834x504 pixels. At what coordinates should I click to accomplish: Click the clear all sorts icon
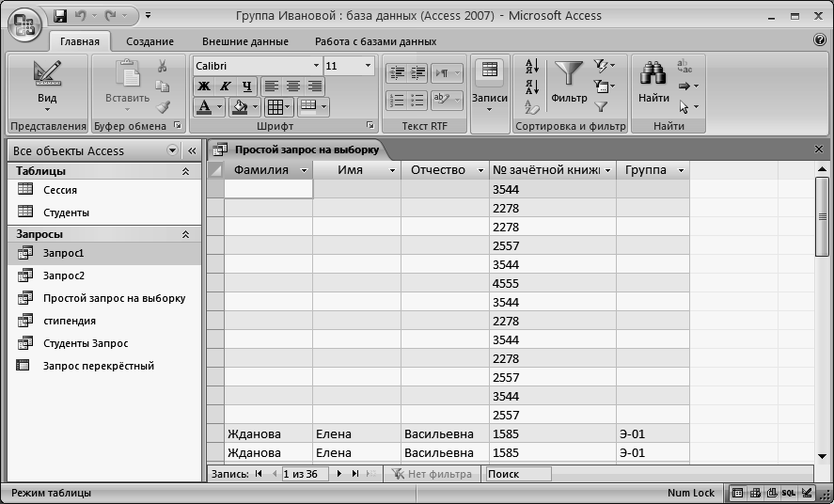tap(532, 107)
